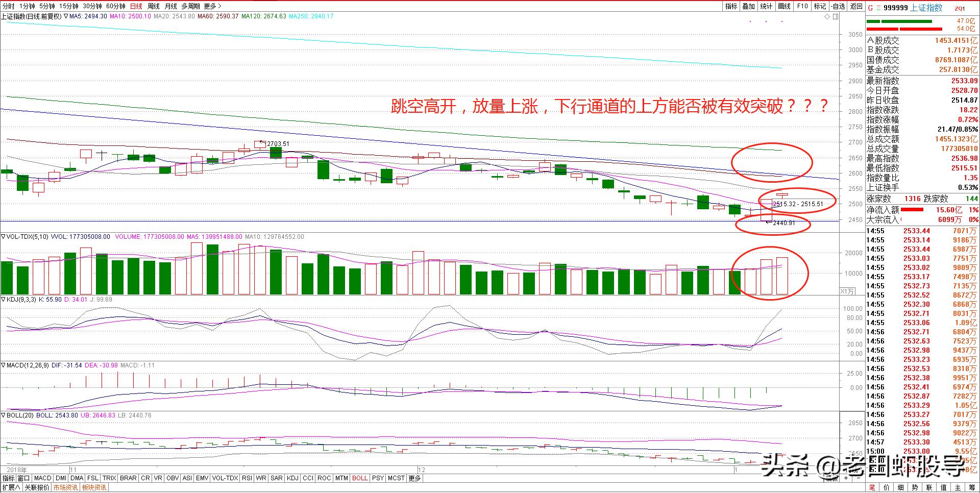Image resolution: width=980 pixels, height=493 pixels.
Task: Click the 返回 back button
Action: 856,6
